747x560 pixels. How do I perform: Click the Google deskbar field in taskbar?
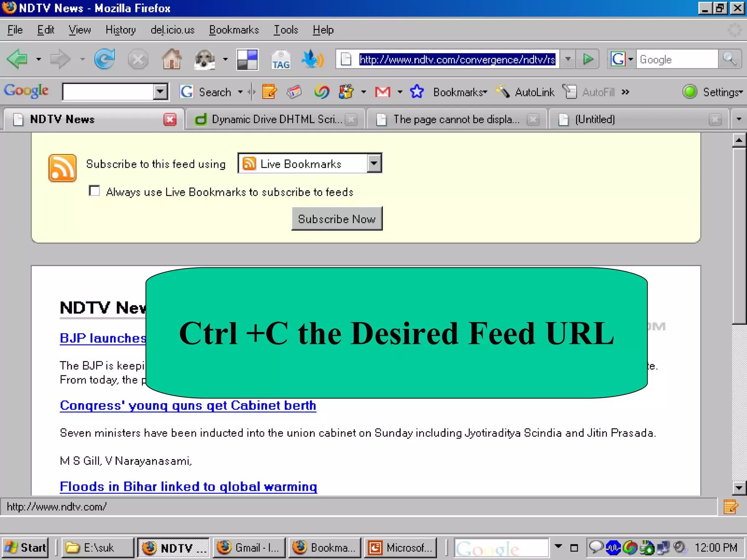501,548
